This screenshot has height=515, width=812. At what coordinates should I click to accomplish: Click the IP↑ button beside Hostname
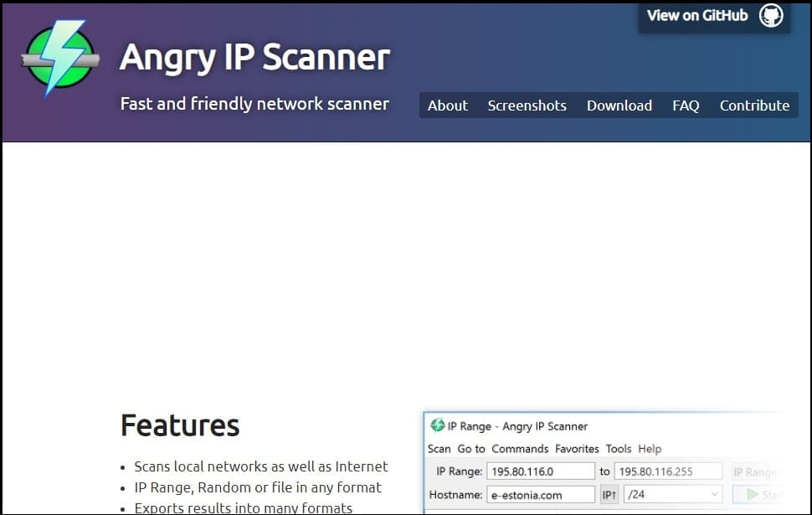click(x=609, y=495)
